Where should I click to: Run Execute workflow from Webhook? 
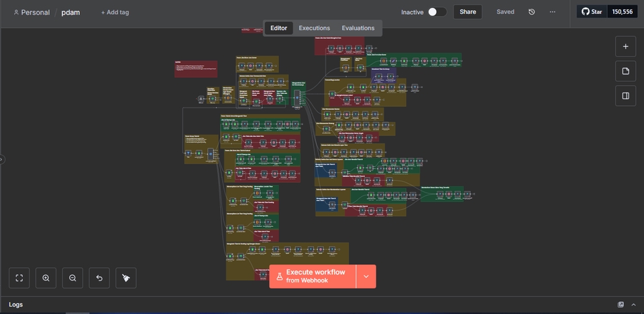313,276
